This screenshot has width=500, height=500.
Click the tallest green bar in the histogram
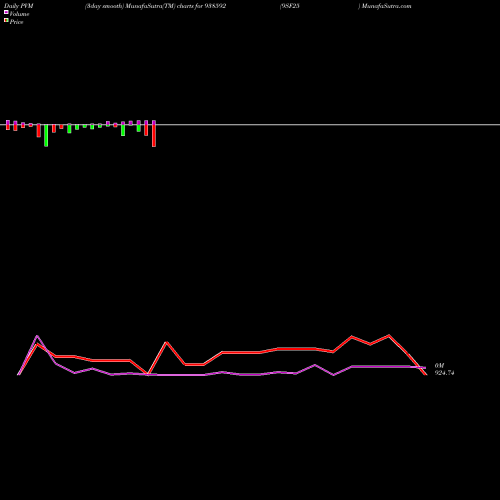coord(46,136)
